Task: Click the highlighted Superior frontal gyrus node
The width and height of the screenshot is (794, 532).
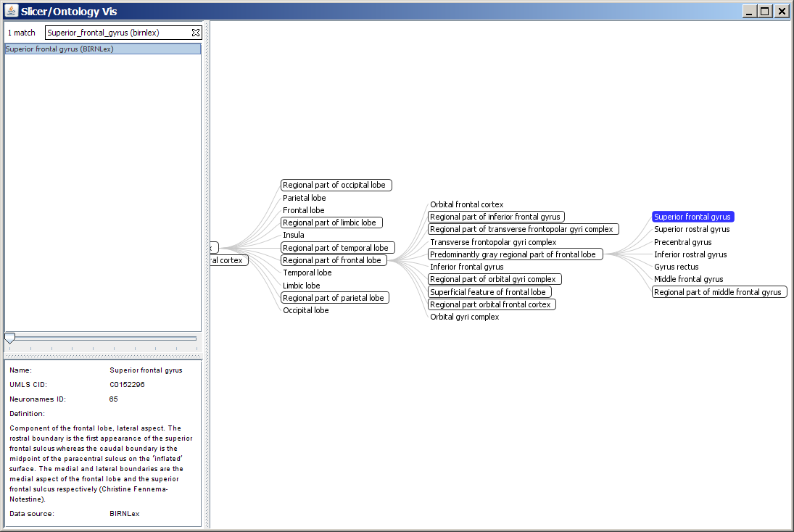Action: click(x=692, y=217)
